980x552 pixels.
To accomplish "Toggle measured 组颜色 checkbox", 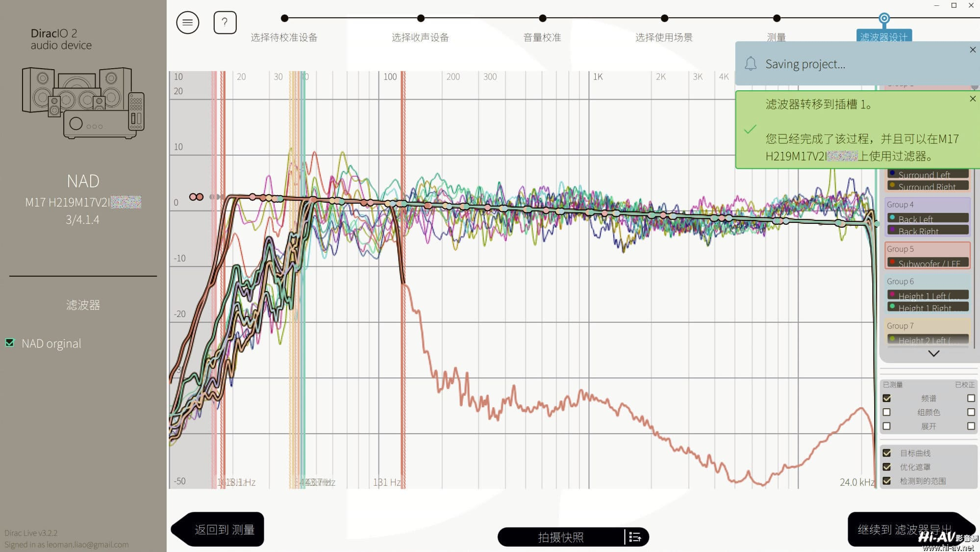I will click(x=886, y=412).
